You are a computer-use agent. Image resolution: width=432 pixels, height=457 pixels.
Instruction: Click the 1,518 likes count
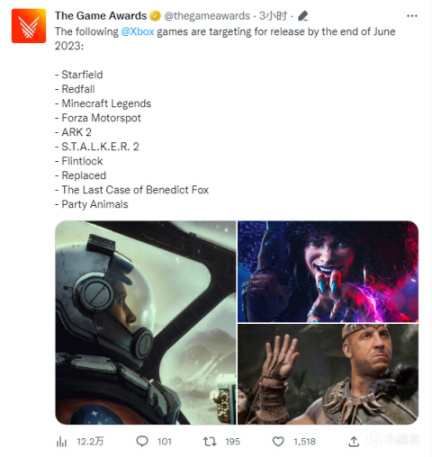point(304,442)
